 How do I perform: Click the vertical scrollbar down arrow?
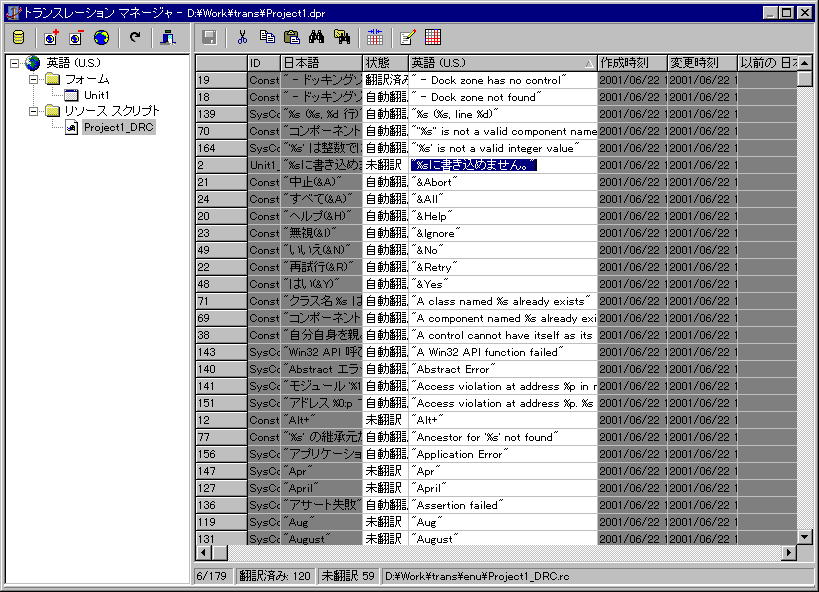(805, 537)
